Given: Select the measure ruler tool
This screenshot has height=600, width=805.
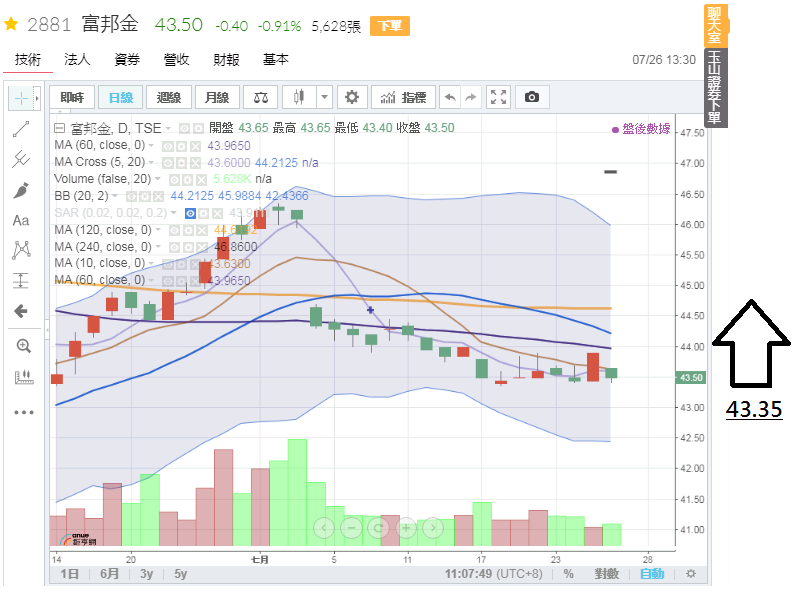Looking at the screenshot, I should tap(24, 377).
